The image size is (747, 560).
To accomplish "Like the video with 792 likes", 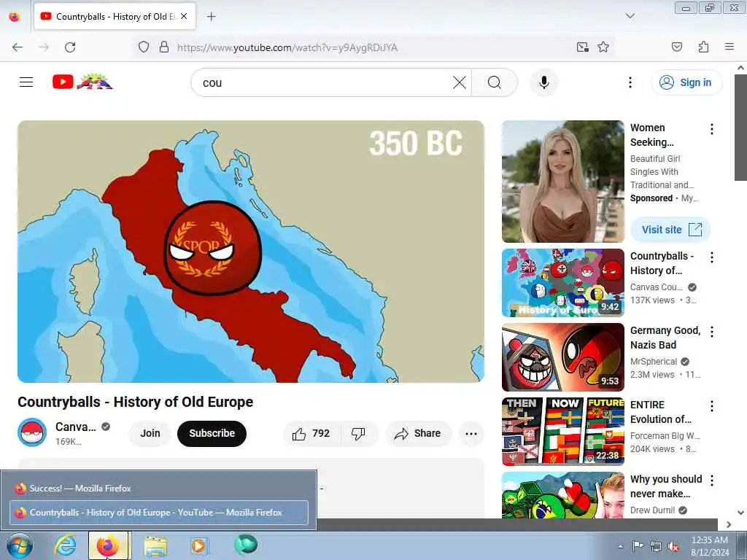I will click(311, 433).
